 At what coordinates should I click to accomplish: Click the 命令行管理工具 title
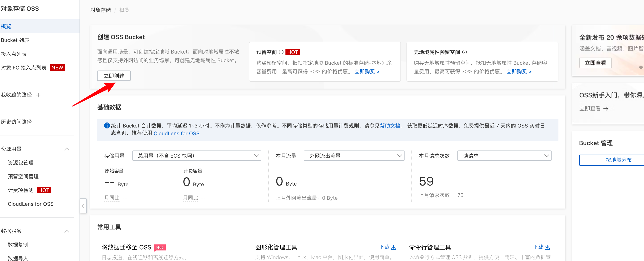tap(430, 247)
